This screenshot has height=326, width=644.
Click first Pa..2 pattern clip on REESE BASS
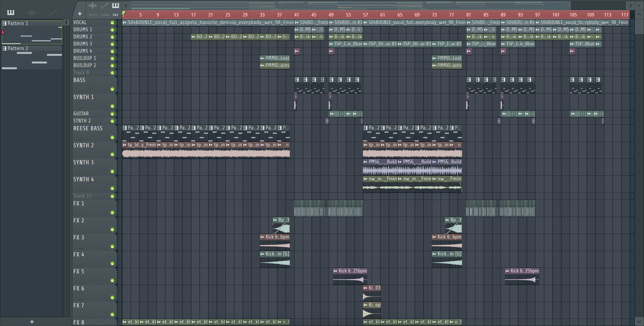131,133
